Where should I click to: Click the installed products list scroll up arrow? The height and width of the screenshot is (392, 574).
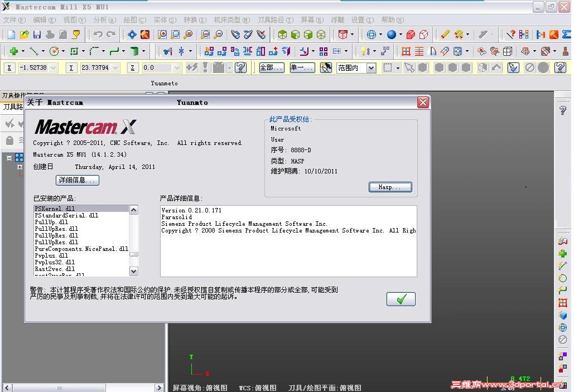pyautogui.click(x=134, y=210)
